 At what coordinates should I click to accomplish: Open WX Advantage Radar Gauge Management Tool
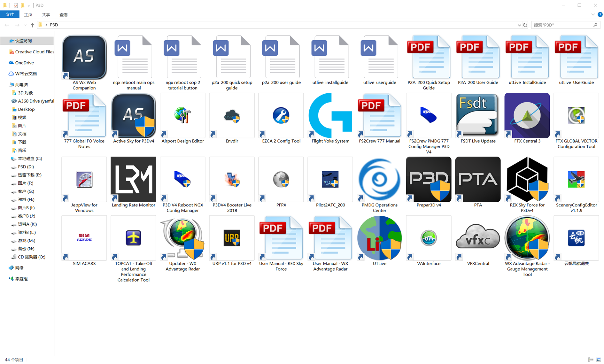(527, 246)
